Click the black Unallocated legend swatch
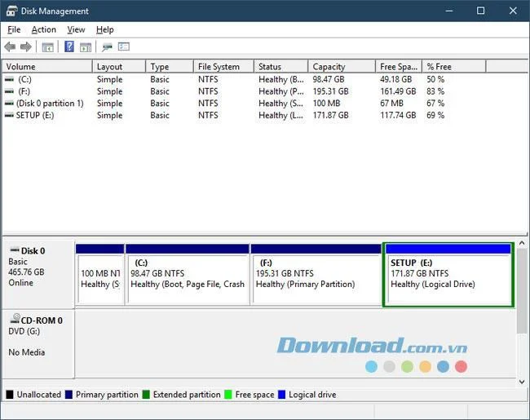 [x=10, y=395]
